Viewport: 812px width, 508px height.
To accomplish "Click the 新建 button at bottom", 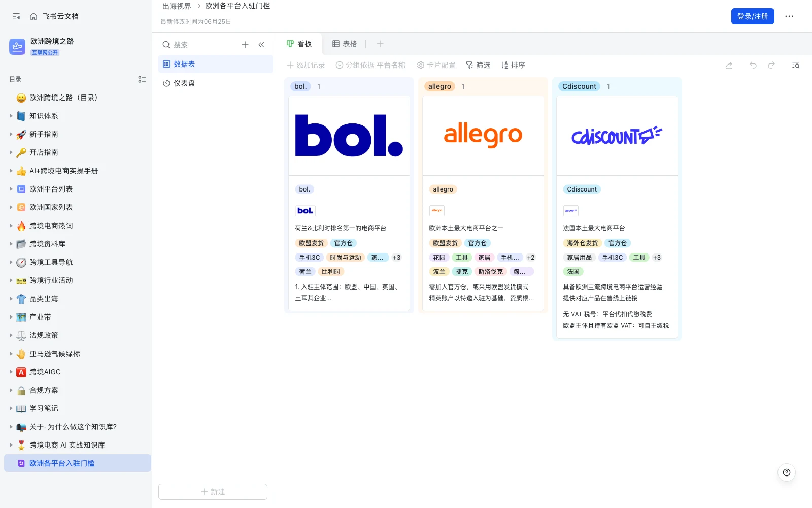I will point(213,492).
